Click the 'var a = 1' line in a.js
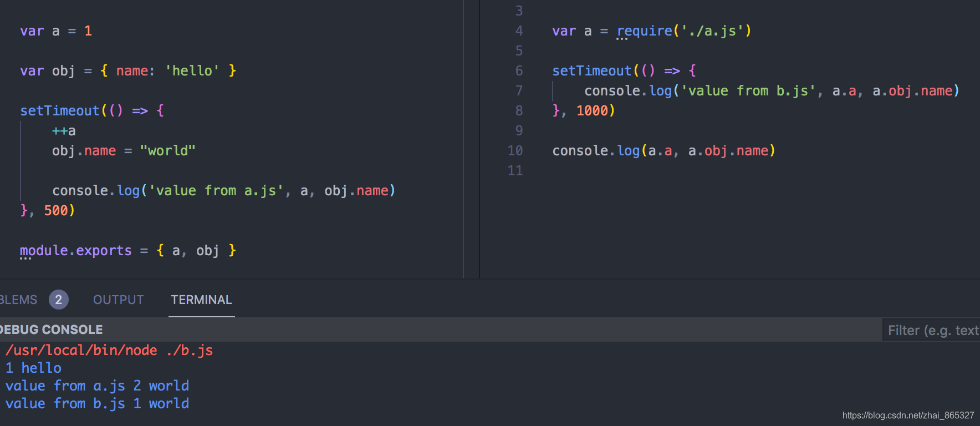The height and width of the screenshot is (426, 980). pos(56,31)
